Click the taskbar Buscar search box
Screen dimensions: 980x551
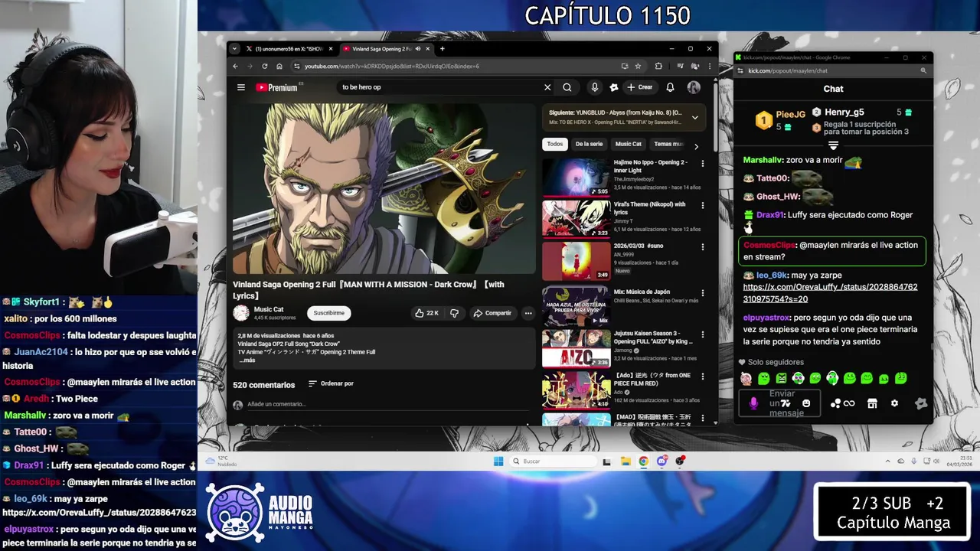point(552,461)
